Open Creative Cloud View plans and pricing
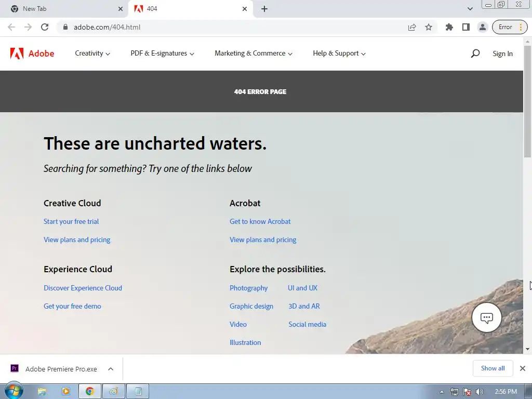532x399 pixels. coord(77,240)
